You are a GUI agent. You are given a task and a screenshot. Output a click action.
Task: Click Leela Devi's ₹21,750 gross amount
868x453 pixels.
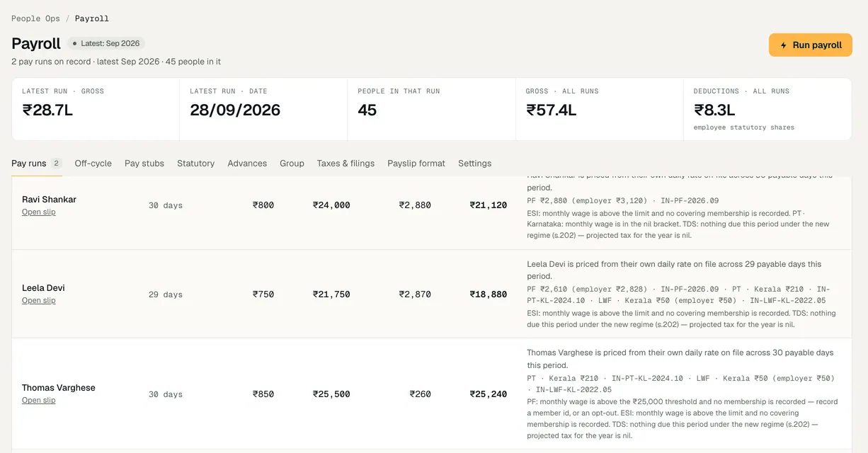click(x=331, y=294)
